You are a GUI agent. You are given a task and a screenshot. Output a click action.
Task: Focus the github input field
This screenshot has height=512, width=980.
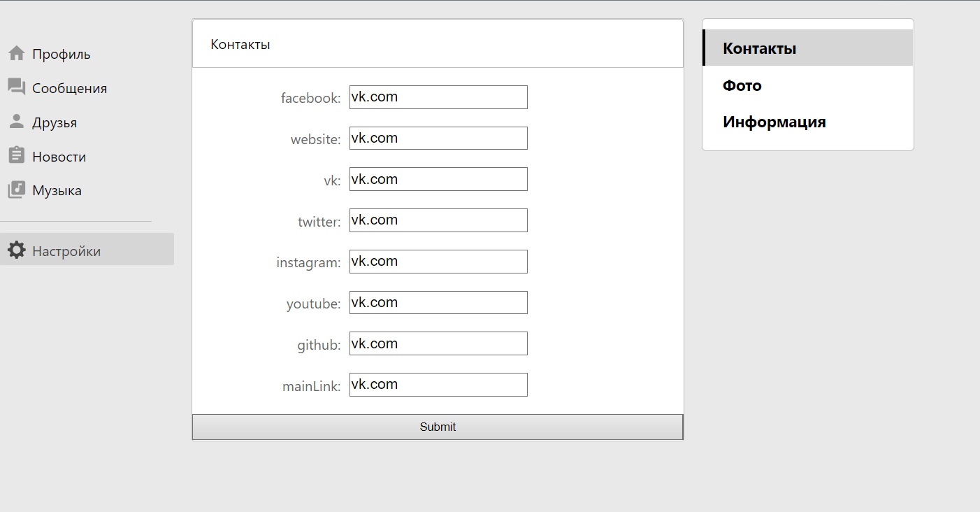tap(438, 343)
